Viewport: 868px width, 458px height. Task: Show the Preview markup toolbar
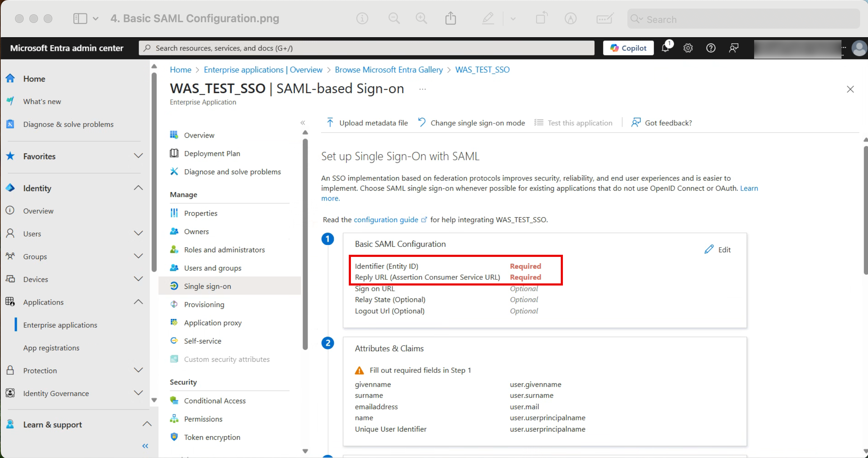571,18
